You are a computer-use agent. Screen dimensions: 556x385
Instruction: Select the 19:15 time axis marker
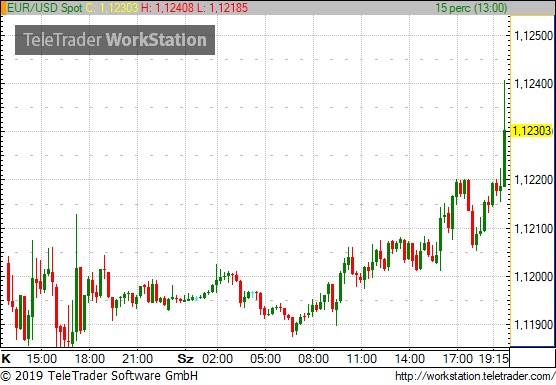(x=494, y=359)
